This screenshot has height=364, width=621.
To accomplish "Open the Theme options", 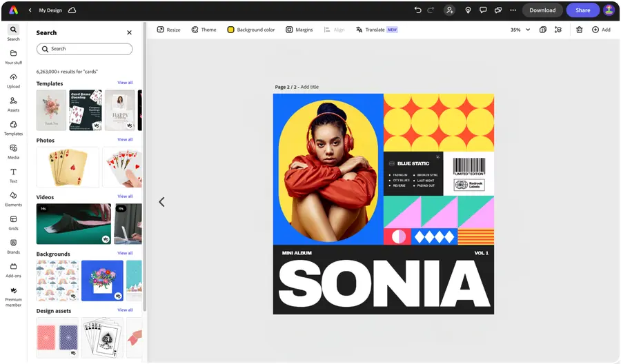I will click(x=204, y=30).
